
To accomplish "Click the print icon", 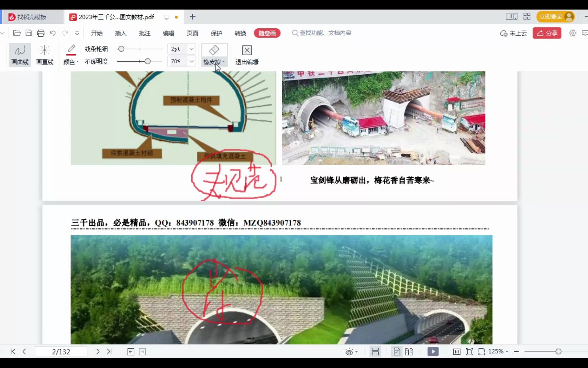I will tap(41, 33).
